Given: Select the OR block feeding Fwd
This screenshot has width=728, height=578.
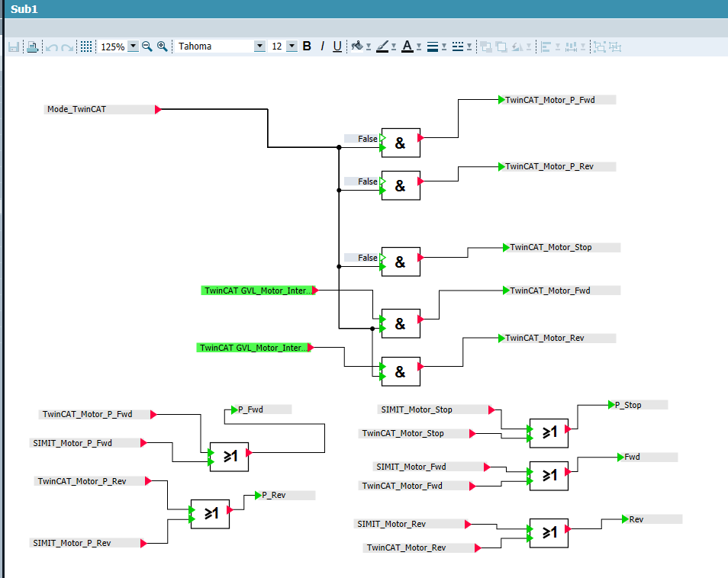Looking at the screenshot, I should coord(549,476).
